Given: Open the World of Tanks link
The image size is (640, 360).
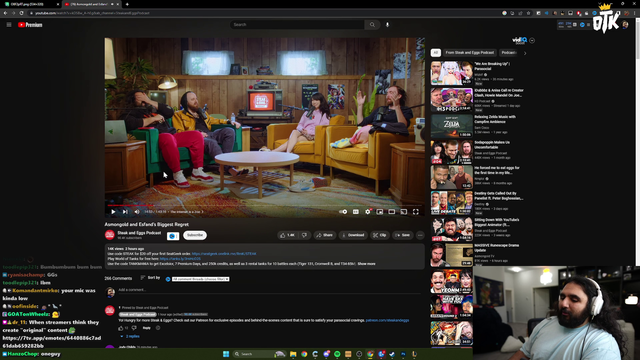Looking at the screenshot, I should (x=180, y=259).
